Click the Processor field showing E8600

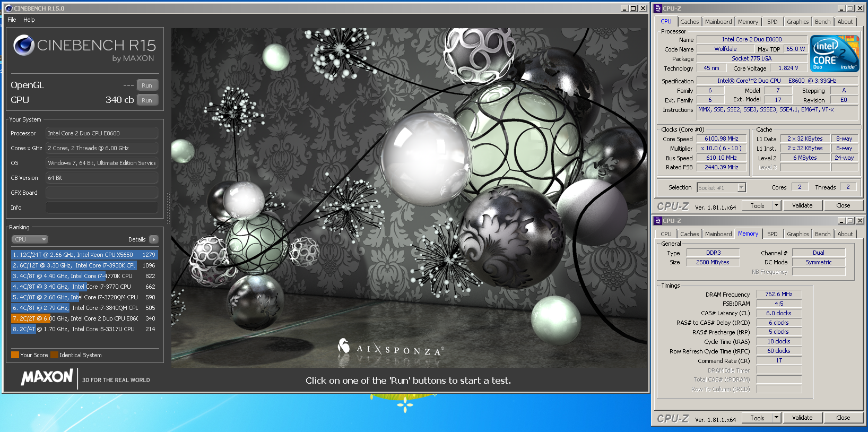[102, 133]
